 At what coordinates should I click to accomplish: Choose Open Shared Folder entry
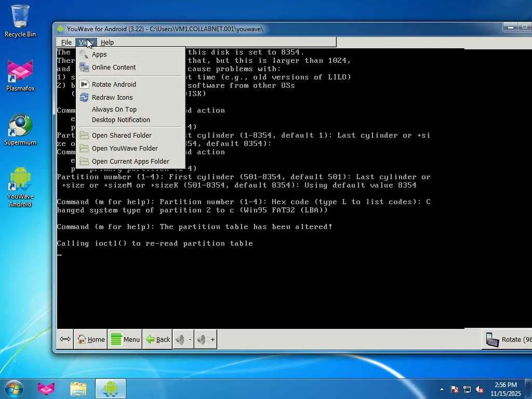(130, 136)
